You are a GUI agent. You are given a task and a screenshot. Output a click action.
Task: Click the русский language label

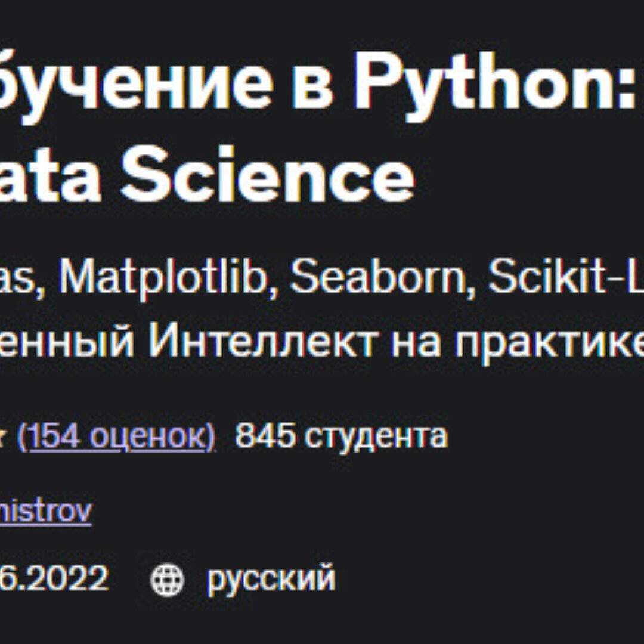271,579
